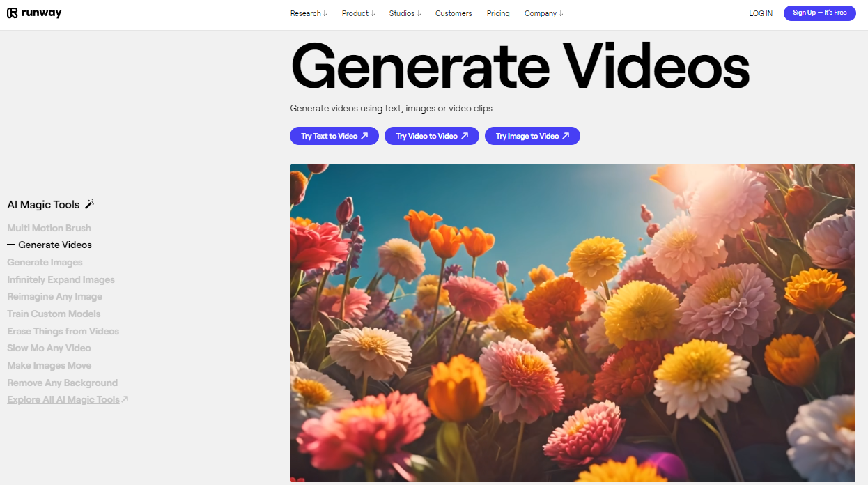
Task: Click the flower video preview
Action: tap(573, 323)
